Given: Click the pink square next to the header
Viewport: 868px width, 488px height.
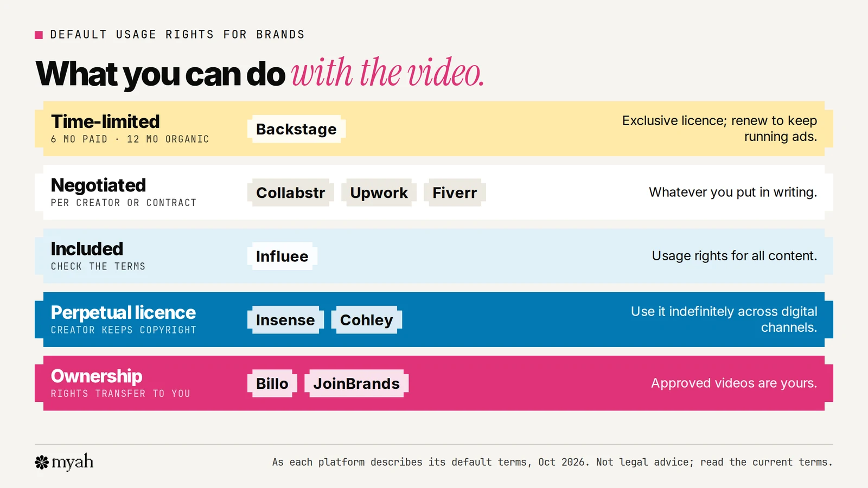Looking at the screenshot, I should click(x=39, y=35).
